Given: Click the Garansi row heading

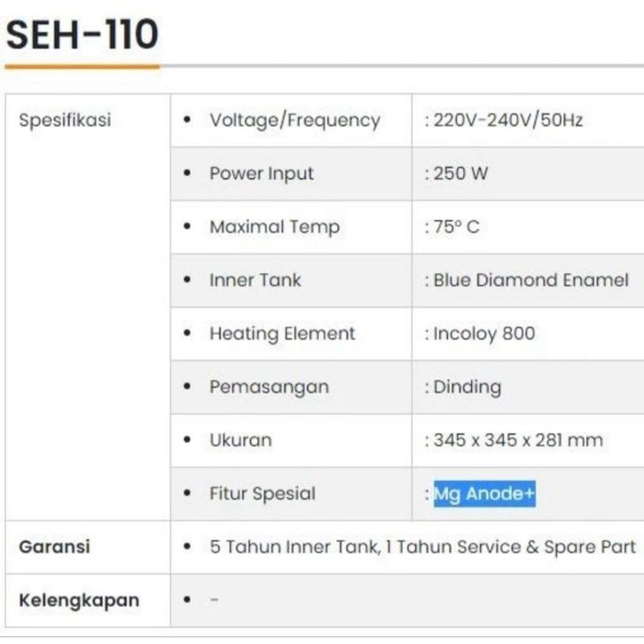Looking at the screenshot, I should (x=54, y=546).
